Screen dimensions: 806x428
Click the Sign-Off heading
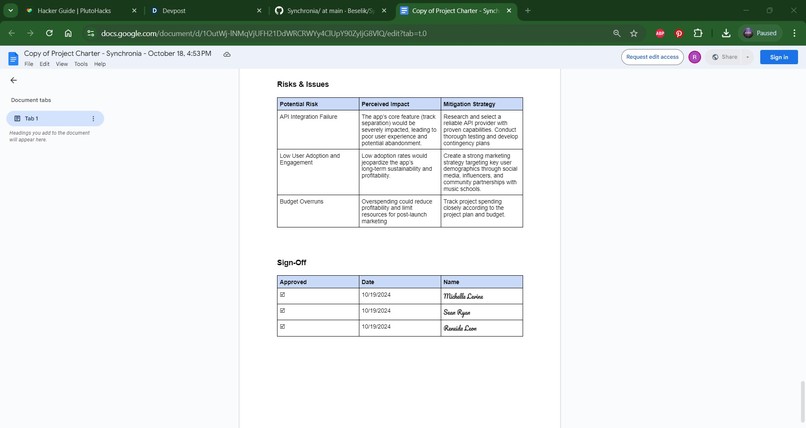point(291,263)
